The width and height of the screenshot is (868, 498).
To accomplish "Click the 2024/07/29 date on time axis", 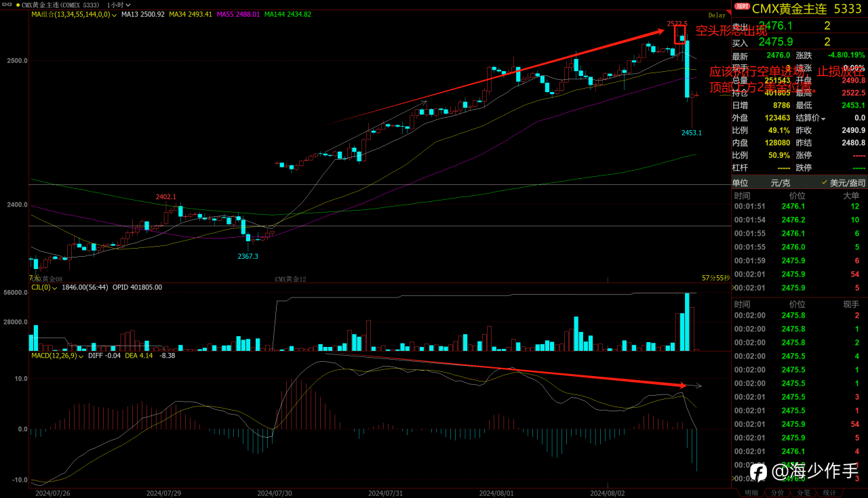I will [163, 493].
